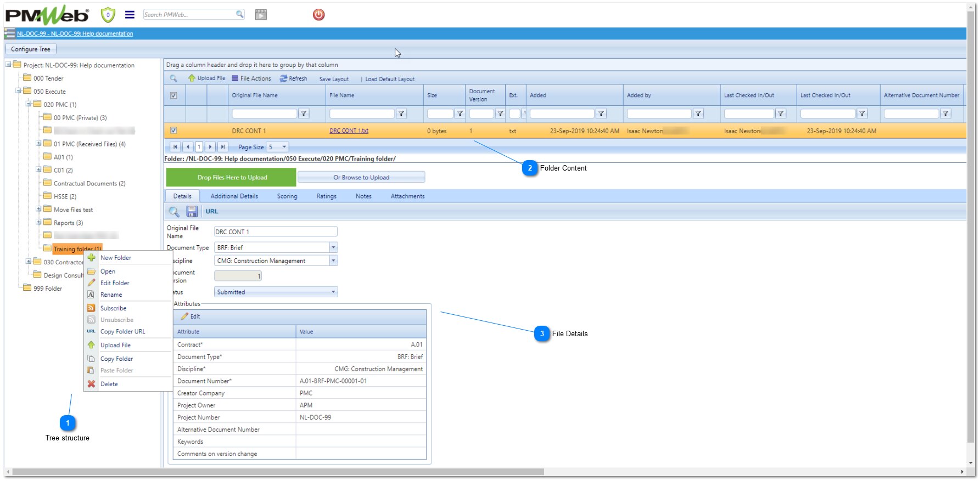Screen dimensions: 980x481
Task: Select Copy Folder URL in context menu
Action: (122, 331)
